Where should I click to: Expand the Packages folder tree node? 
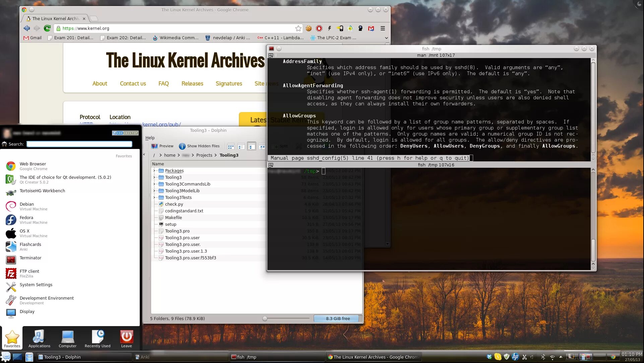click(154, 171)
